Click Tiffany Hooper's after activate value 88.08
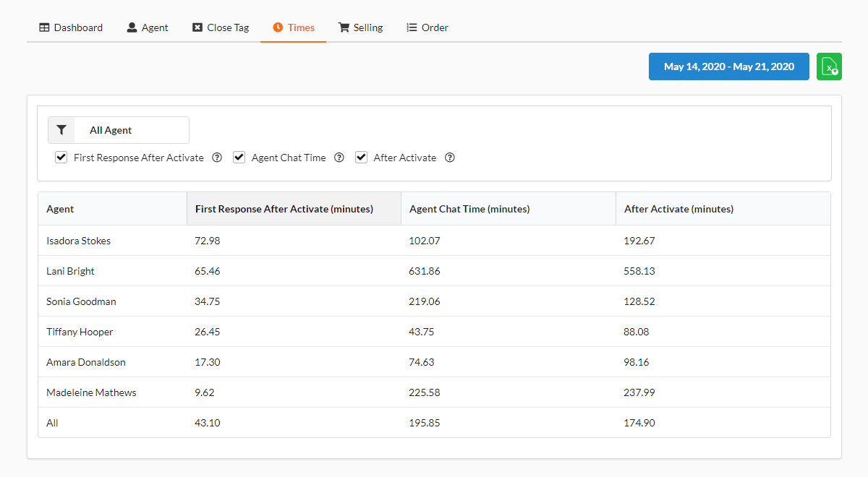The height and width of the screenshot is (477, 868). [x=637, y=332]
